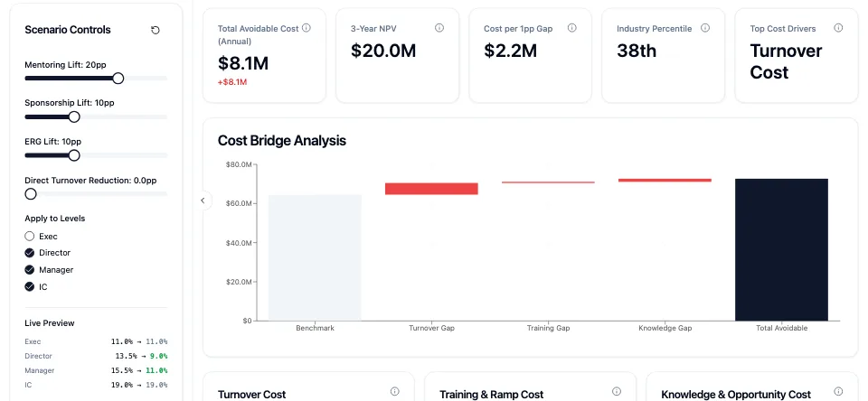The image size is (868, 401).
Task: Open the Turnover Cost info icon
Action: (395, 391)
